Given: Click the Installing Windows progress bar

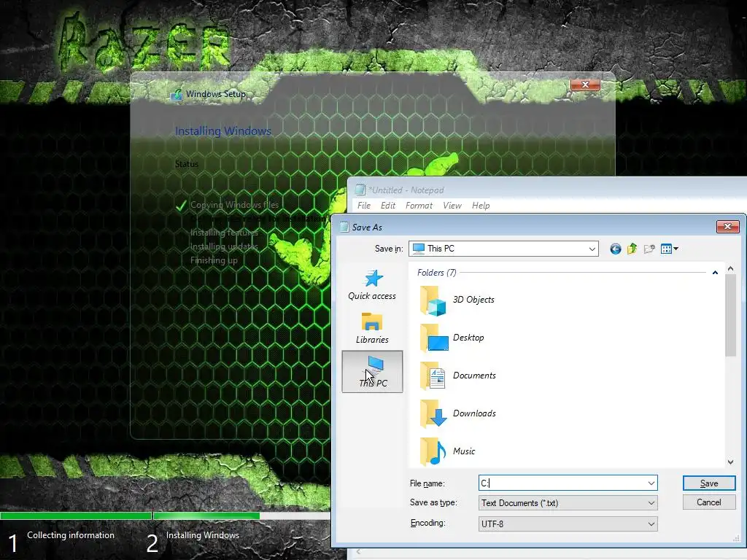Looking at the screenshot, I should pos(241,516).
